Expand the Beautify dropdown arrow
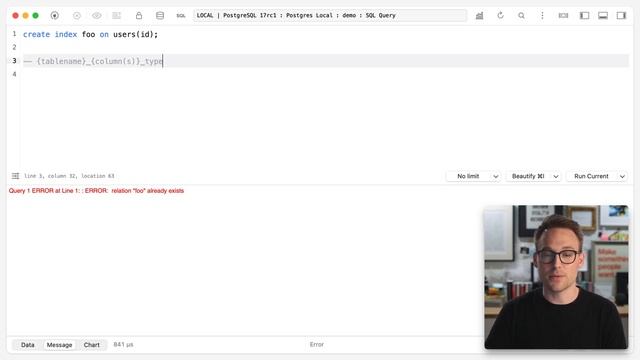The height and width of the screenshot is (360, 640). coord(556,176)
